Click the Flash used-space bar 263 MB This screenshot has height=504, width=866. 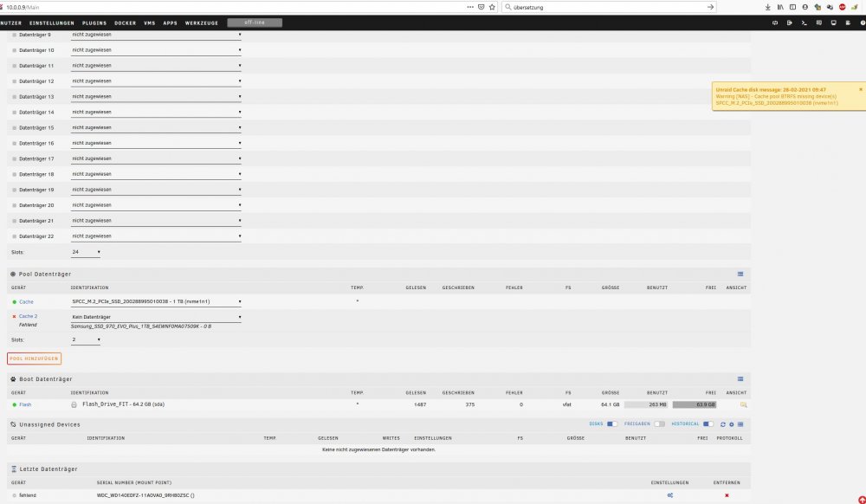pos(646,404)
